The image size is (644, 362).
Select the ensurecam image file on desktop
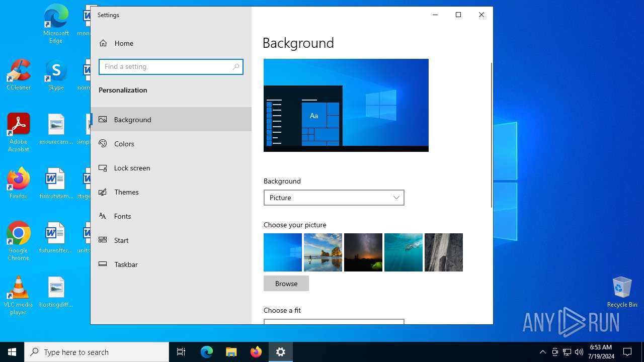pos(56,129)
